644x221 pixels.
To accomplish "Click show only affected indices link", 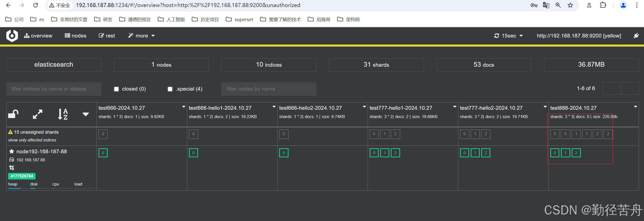I will 32,140.
